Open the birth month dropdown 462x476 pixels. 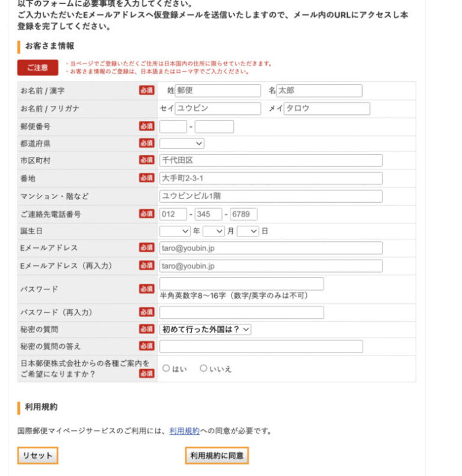click(x=213, y=230)
